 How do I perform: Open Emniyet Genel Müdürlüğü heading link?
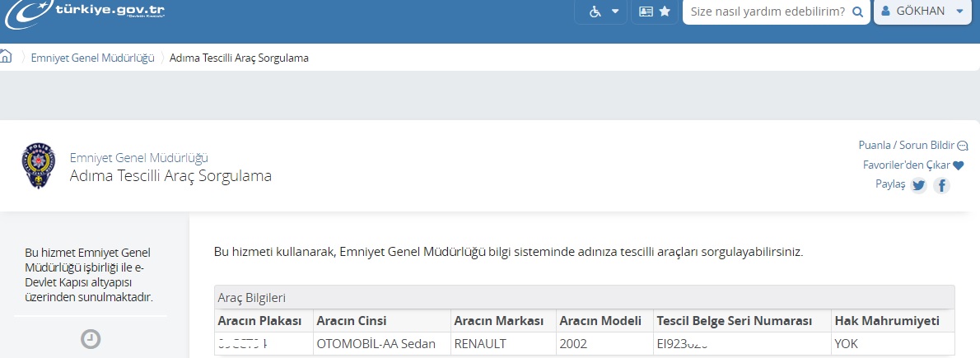(x=138, y=157)
